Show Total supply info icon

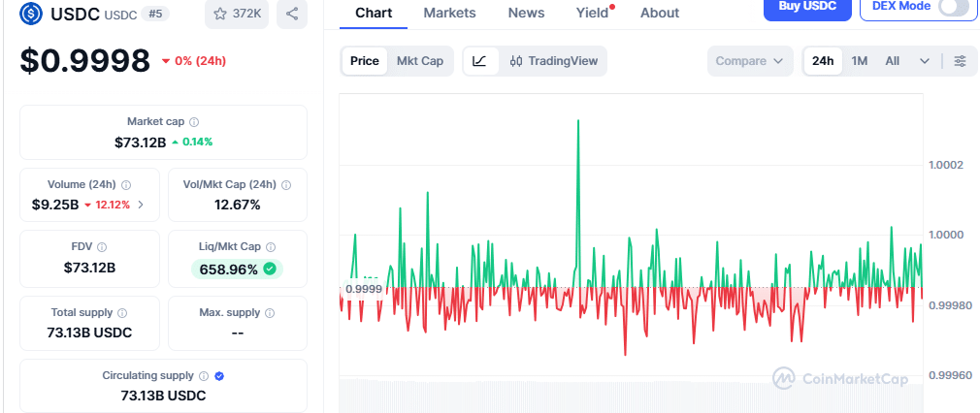point(122,312)
